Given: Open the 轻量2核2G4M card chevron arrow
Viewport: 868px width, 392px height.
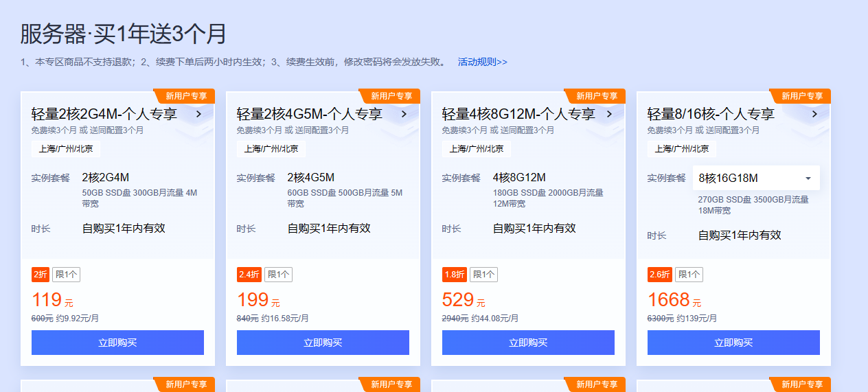Looking at the screenshot, I should [x=198, y=114].
